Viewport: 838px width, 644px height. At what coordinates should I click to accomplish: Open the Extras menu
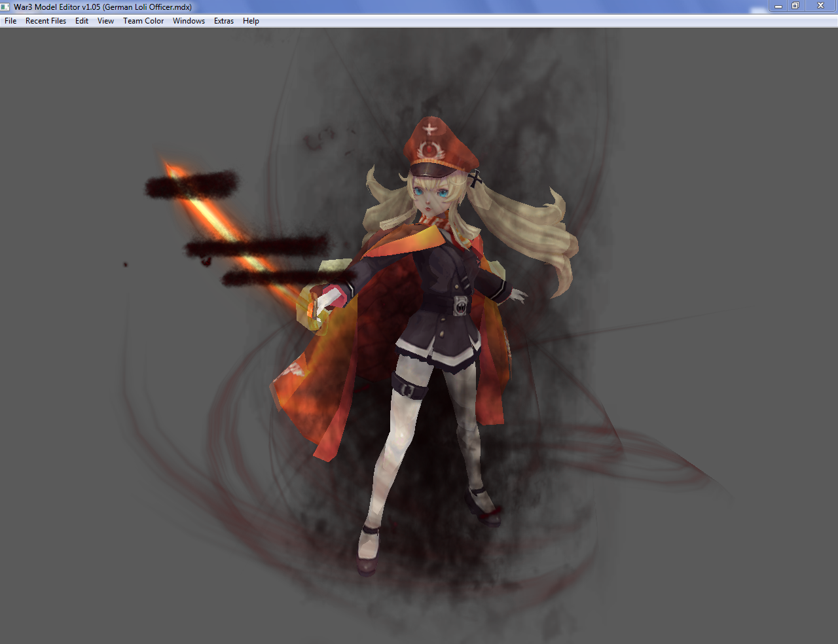click(224, 21)
